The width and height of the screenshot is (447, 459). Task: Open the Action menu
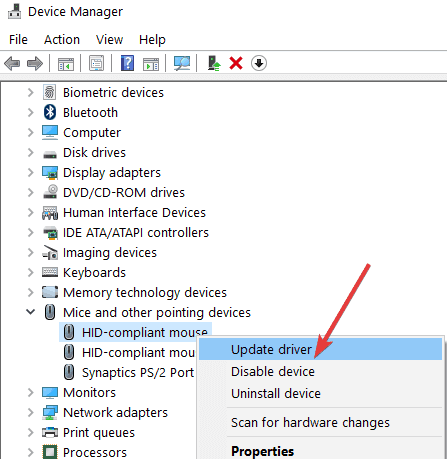(62, 40)
